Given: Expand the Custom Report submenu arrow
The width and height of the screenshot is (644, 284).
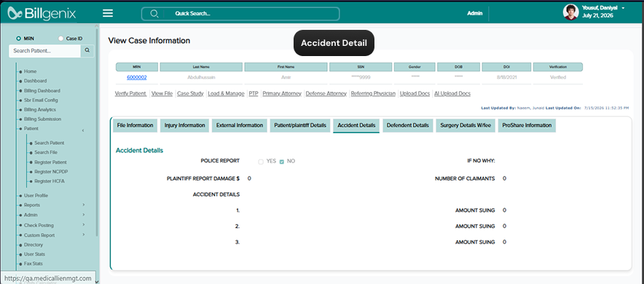Looking at the screenshot, I should tap(83, 234).
